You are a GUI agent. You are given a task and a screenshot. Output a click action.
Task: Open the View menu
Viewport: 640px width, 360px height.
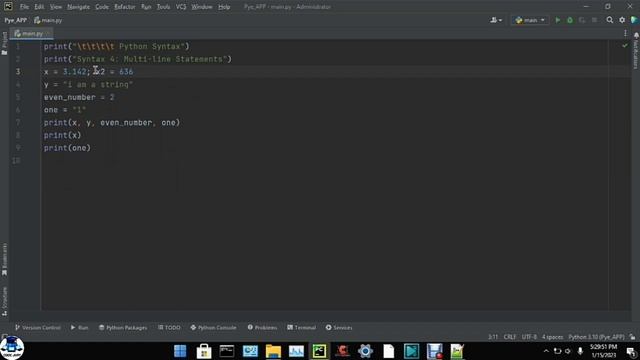pyautogui.click(x=56, y=7)
